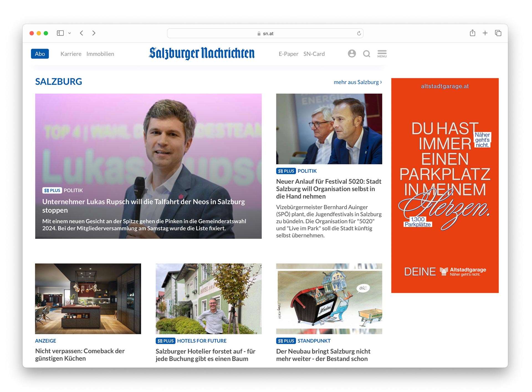Open the user account profile icon
The height and width of the screenshot is (392, 532).
pos(352,53)
